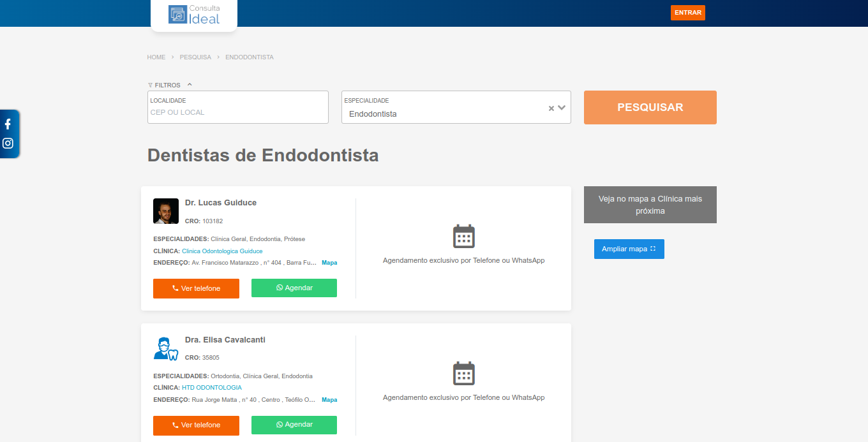The height and width of the screenshot is (442, 868).
Task: Go to Pesquisa breadcrumb
Action: click(195, 57)
